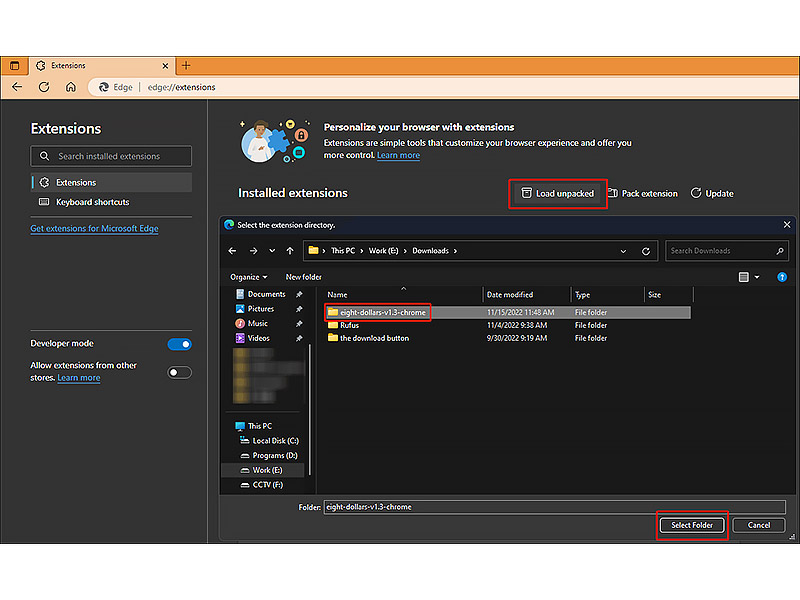Open recent locations dropdown in dialog

tap(272, 251)
